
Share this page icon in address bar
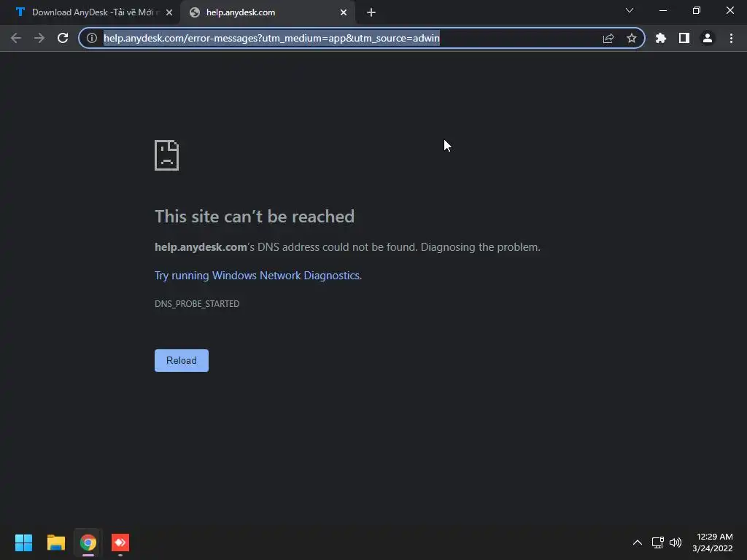pos(608,38)
